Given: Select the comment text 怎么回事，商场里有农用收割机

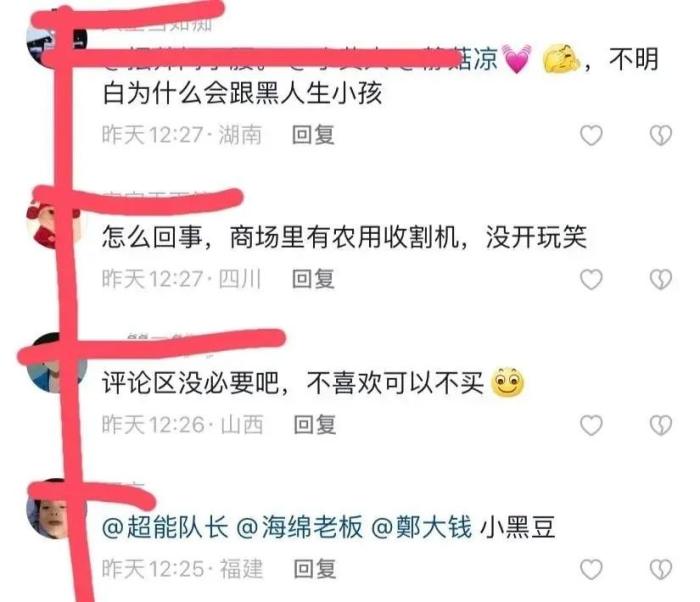Looking at the screenshot, I should pyautogui.click(x=280, y=237).
